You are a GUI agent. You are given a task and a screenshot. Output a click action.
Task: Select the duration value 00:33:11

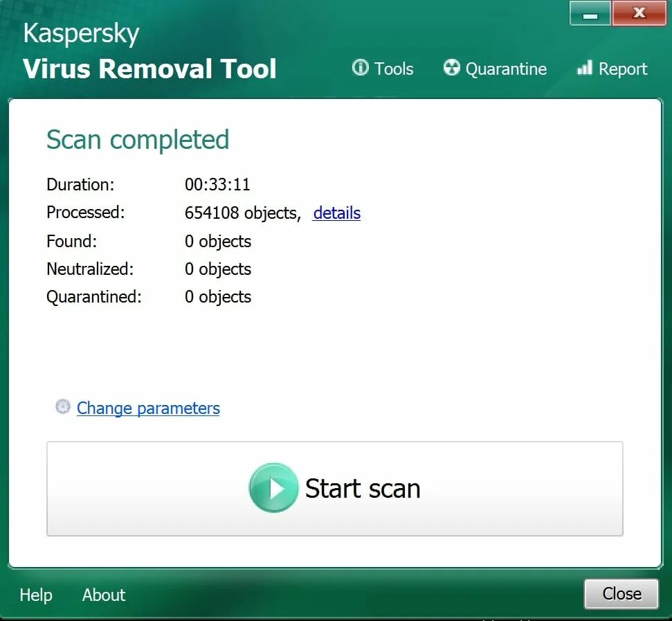(217, 185)
